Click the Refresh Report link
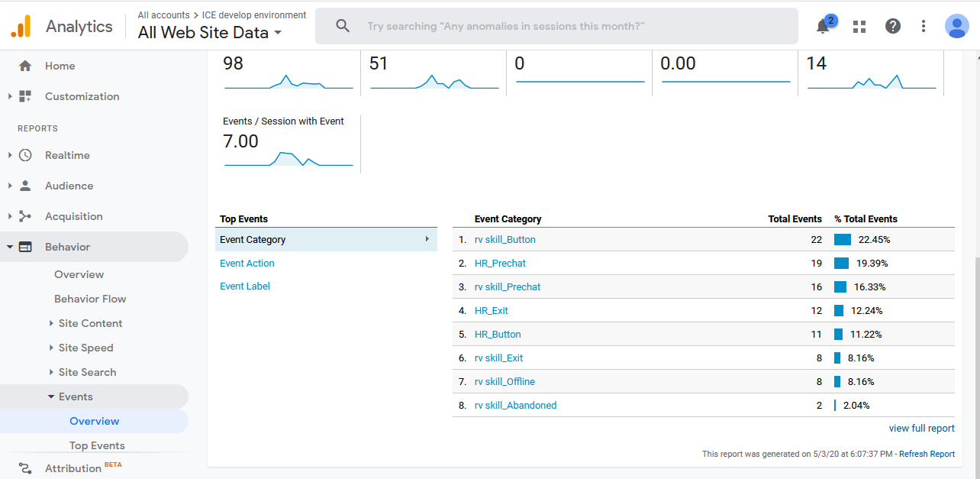The width and height of the screenshot is (980, 479). click(x=927, y=454)
